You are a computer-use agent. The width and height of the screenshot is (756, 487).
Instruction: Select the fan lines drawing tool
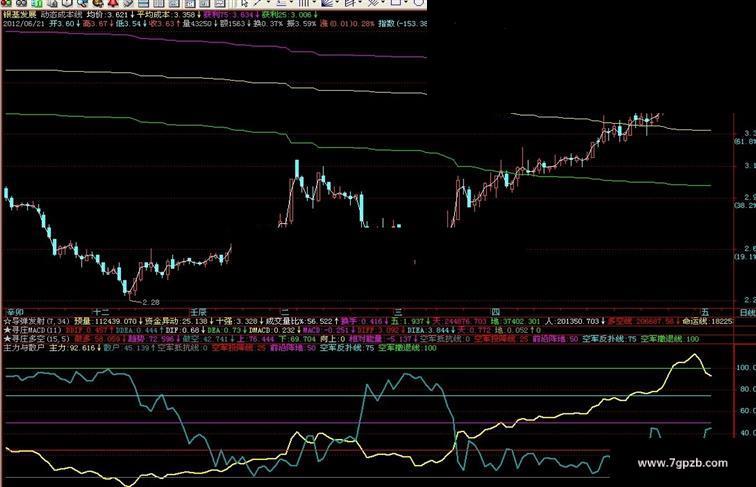tap(328, 3)
